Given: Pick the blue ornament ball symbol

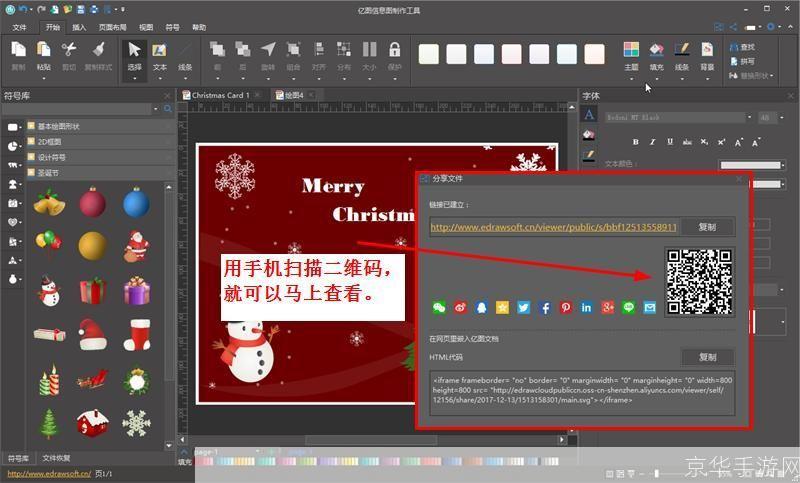Looking at the screenshot, I should click(x=136, y=202).
